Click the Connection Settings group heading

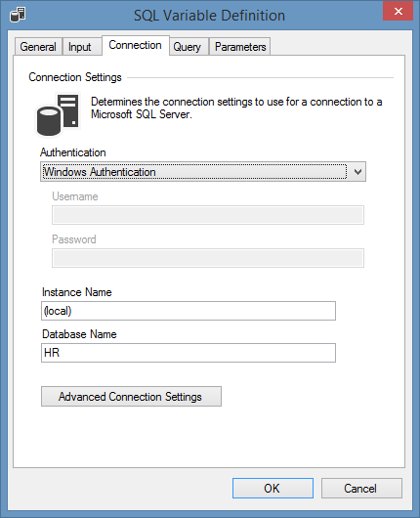(x=75, y=77)
